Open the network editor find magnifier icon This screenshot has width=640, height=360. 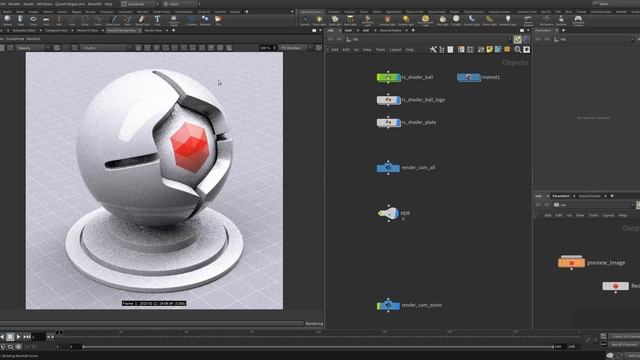[x=518, y=49]
